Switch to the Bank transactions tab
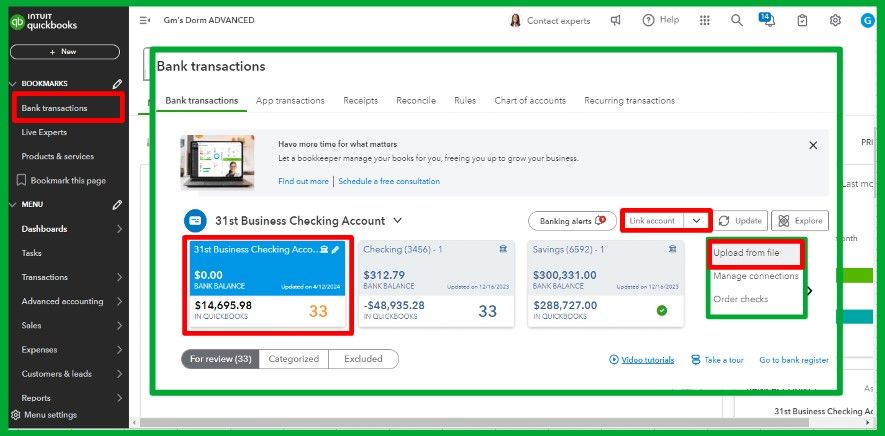This screenshot has width=885, height=436. [x=201, y=101]
